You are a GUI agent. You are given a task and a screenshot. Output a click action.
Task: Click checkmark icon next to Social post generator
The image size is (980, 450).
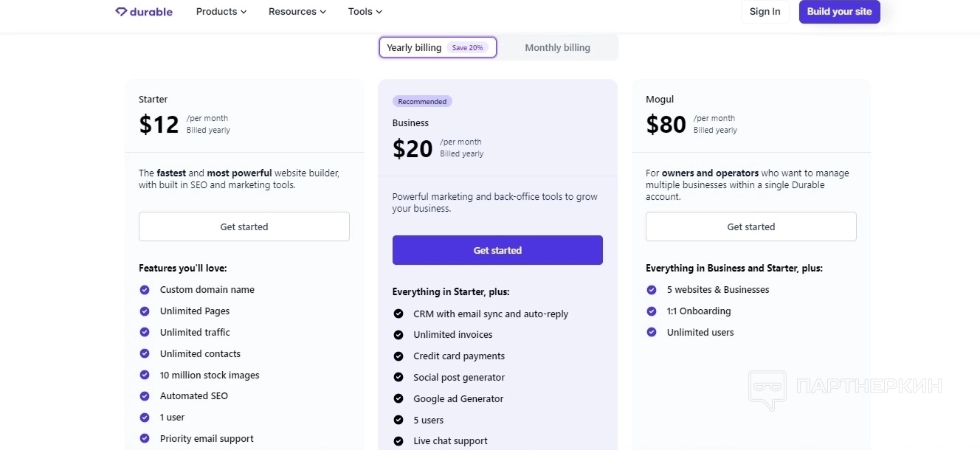(398, 378)
